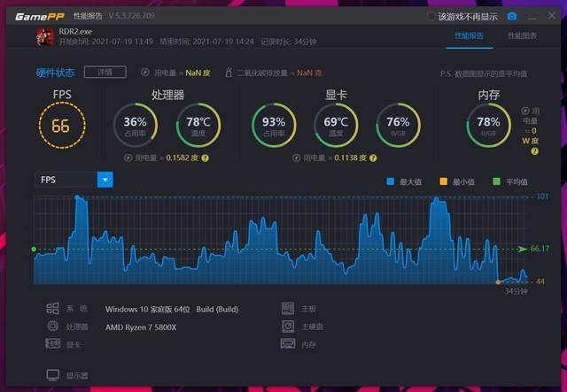
Task: Click the GPU 93% usage gauge
Action: tap(274, 126)
